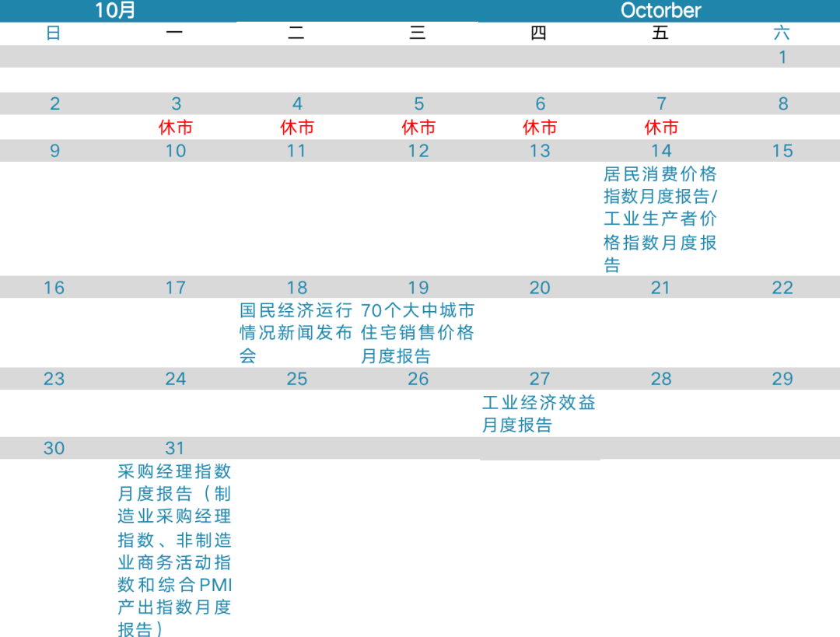The width and height of the screenshot is (840, 637).
Task: Select the 三 Wednesday column header
Action: [x=418, y=33]
